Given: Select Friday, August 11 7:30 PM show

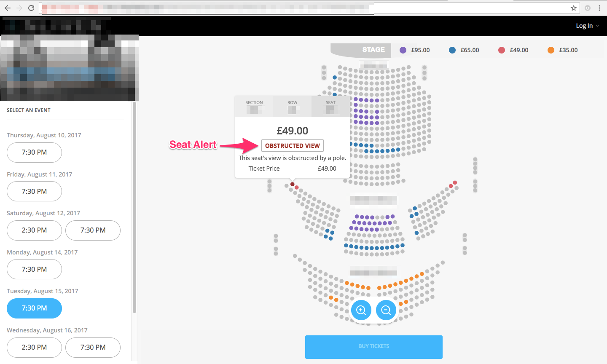Looking at the screenshot, I should point(34,191).
